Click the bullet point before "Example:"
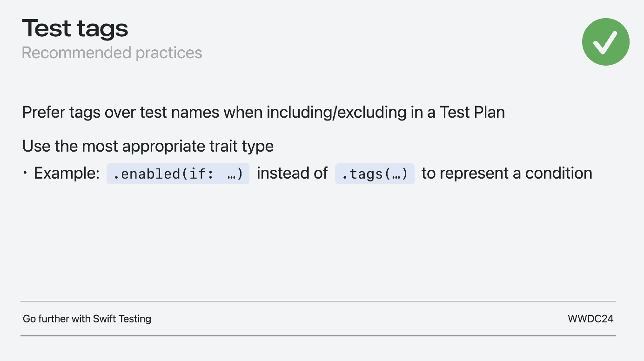 (25, 173)
